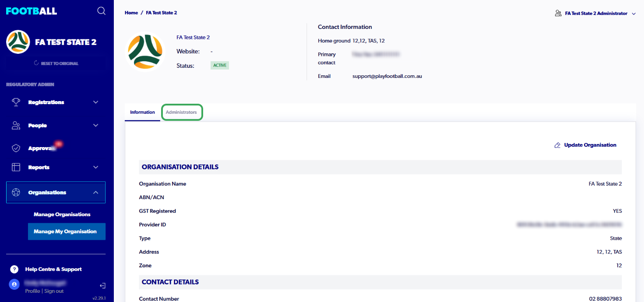Click the People icon in sidebar
Screen dimensions: 644x302
(16, 126)
